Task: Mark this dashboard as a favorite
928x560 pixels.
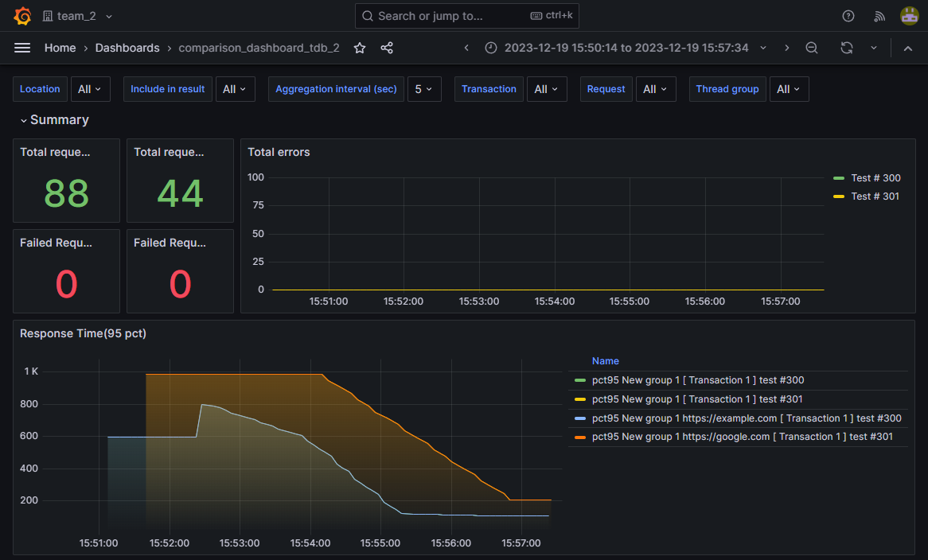Action: point(359,48)
